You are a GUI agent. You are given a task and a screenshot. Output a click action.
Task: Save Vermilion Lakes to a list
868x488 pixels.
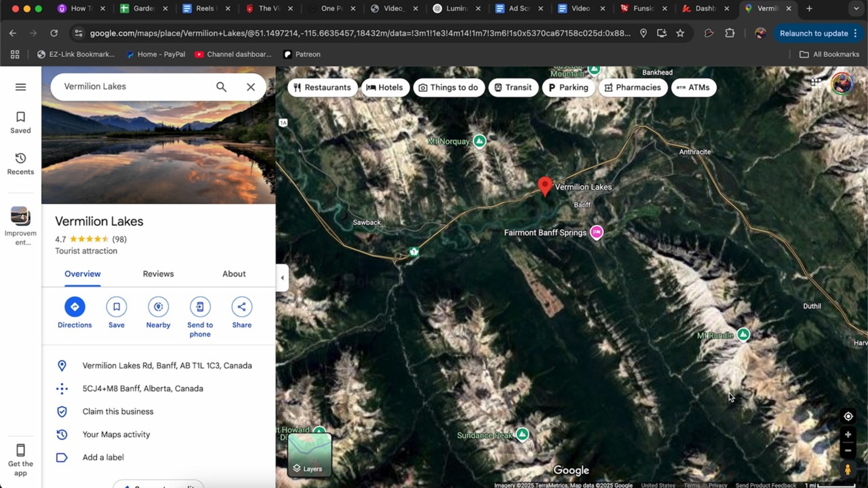click(116, 313)
